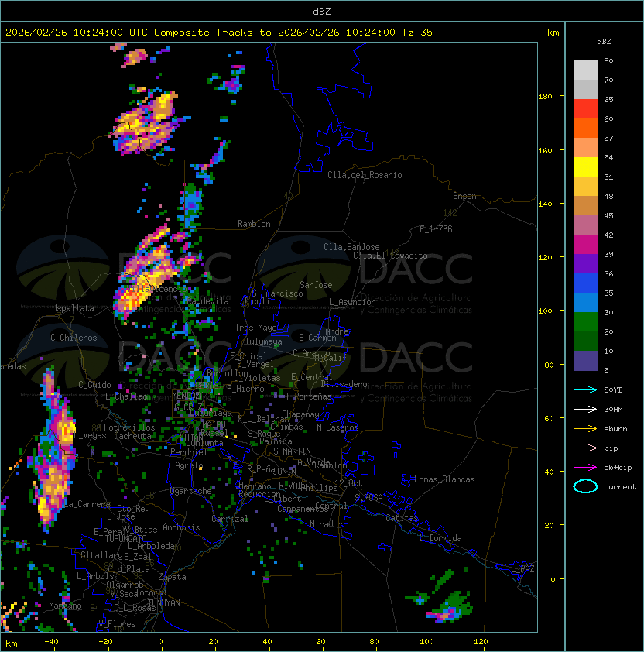Click the '65' value on the color scale

coord(608,99)
